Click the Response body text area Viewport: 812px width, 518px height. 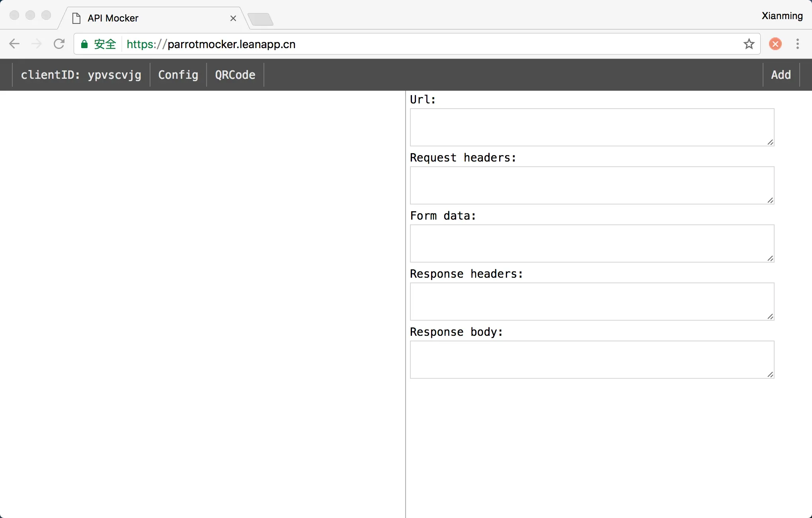[591, 360]
